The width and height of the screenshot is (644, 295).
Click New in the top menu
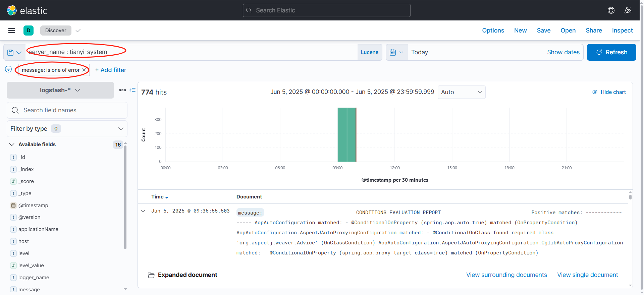point(521,31)
